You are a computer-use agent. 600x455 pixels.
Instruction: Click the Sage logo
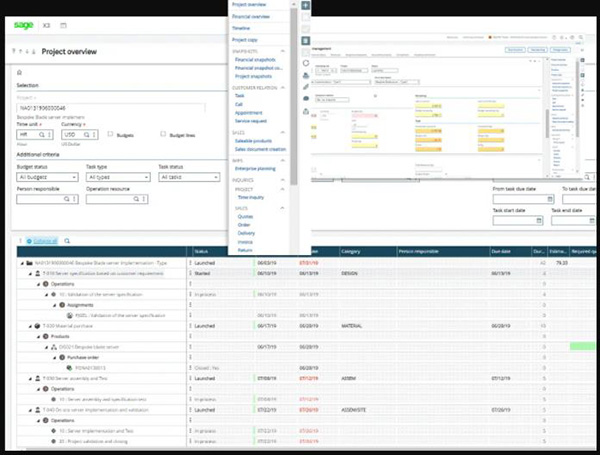pyautogui.click(x=23, y=25)
